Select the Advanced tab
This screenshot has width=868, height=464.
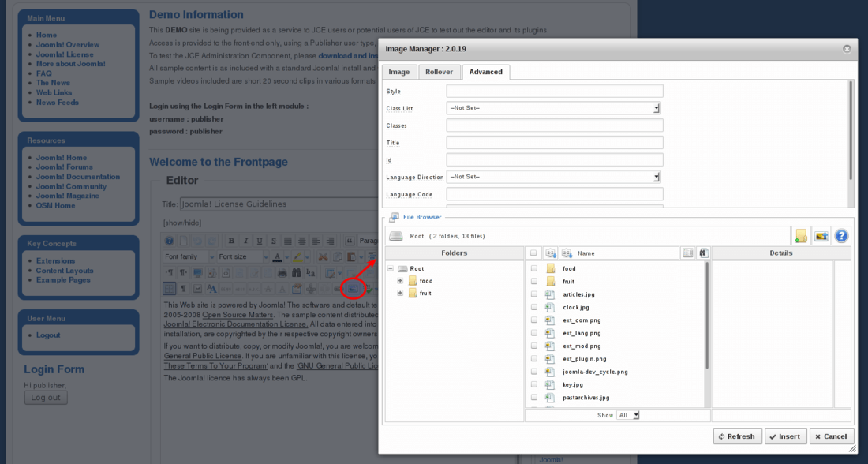(486, 72)
